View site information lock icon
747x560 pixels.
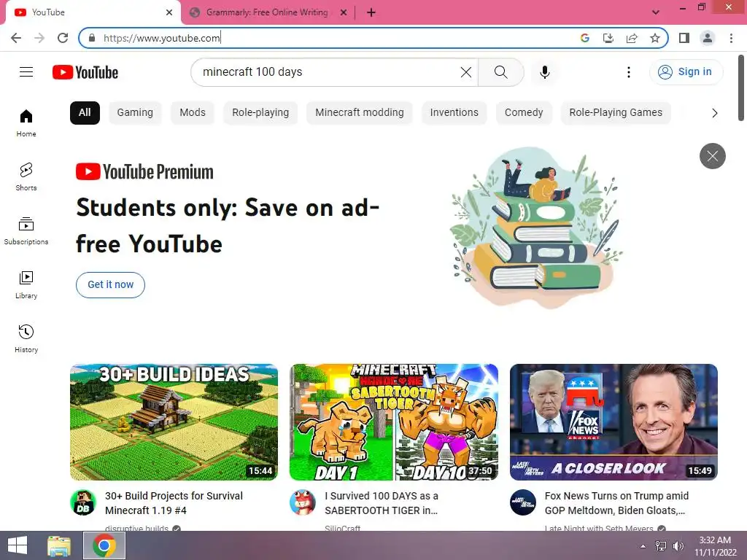92,38
